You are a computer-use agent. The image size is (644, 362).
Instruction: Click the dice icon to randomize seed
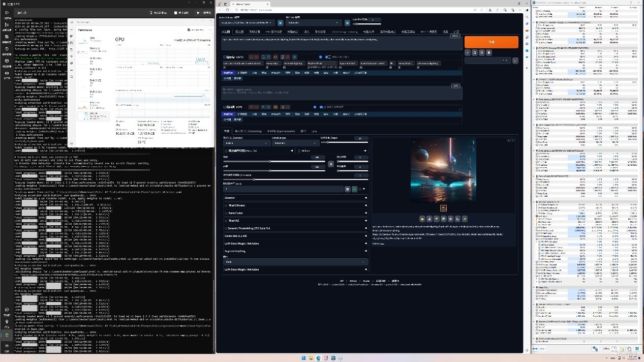coord(348,189)
